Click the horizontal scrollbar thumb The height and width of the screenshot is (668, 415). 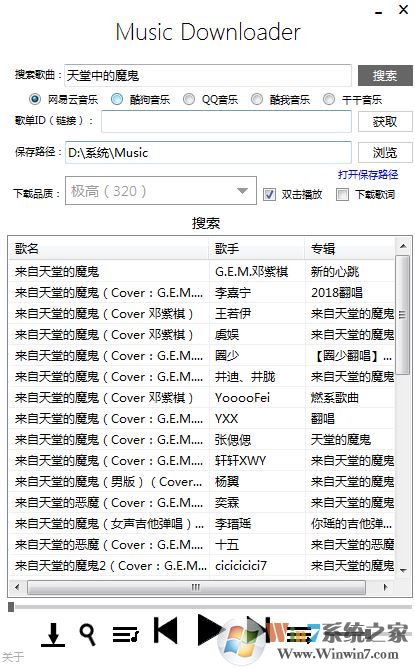tap(196, 587)
